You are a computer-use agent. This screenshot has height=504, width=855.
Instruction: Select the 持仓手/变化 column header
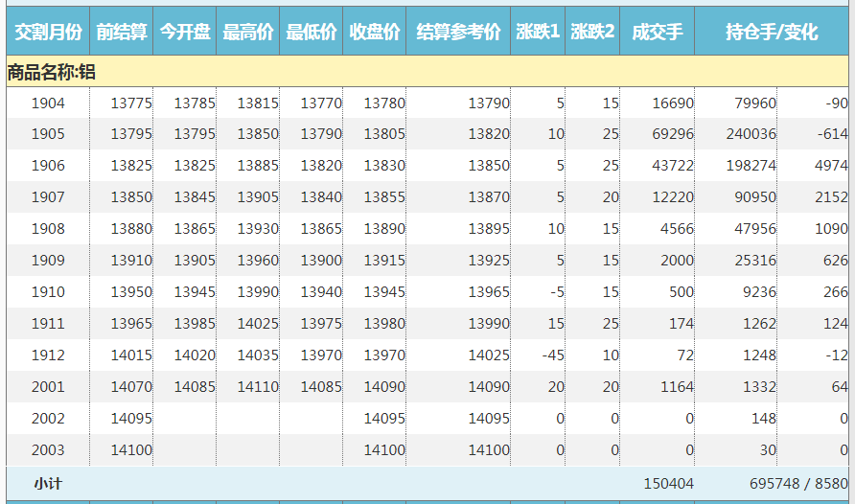click(772, 33)
